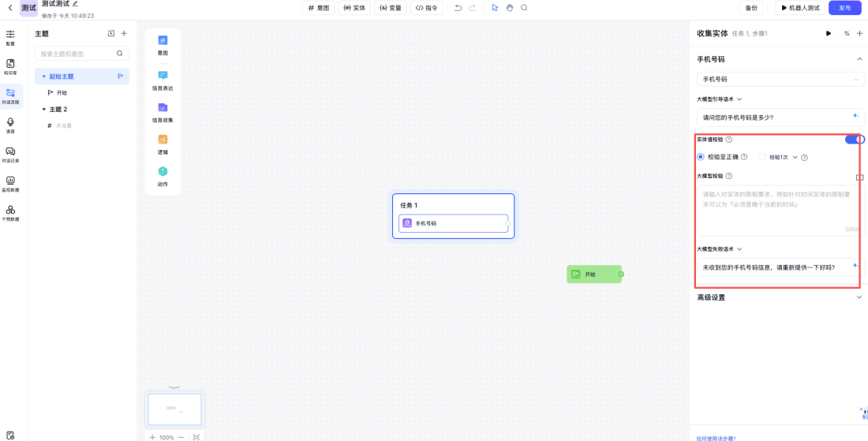Select the hand pan tool
Viewport: 868px width, 441px height.
(509, 8)
